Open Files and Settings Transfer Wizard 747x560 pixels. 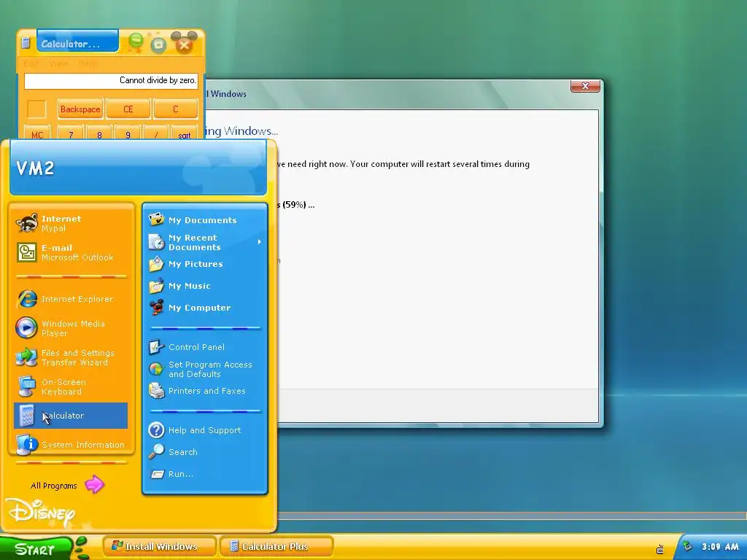(x=71, y=357)
